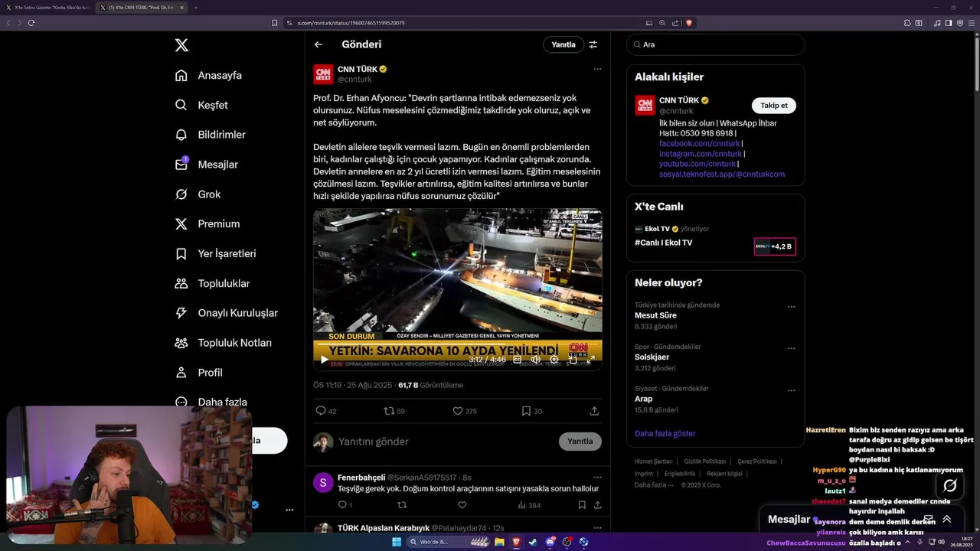Open Topluluk Notları page
The height and width of the screenshot is (551, 980).
point(224,343)
